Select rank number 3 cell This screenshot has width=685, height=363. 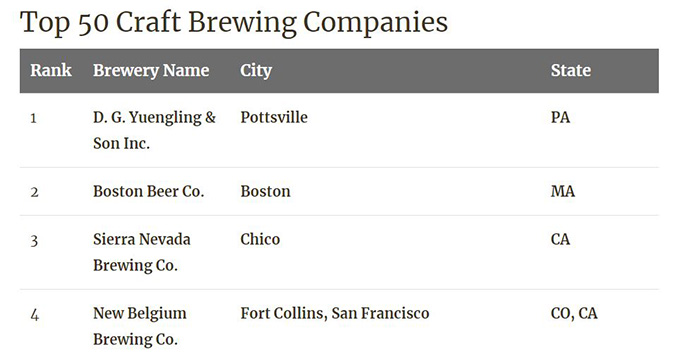tap(35, 240)
